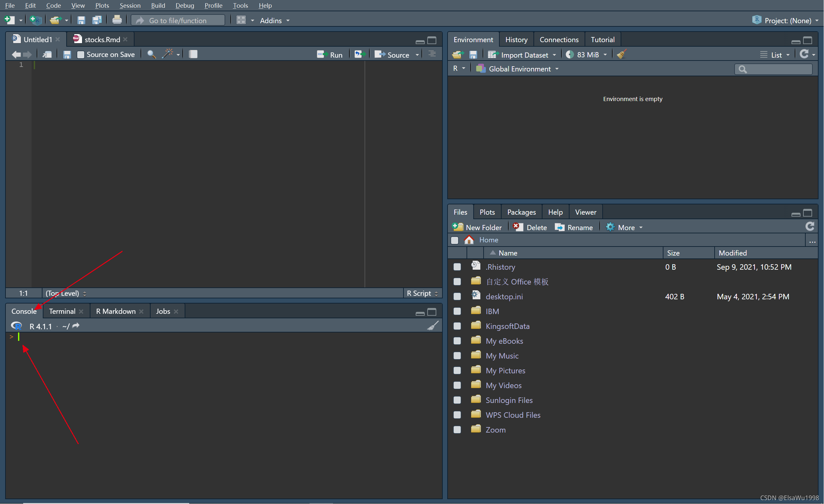
Task: Click the Run button
Action: point(330,54)
